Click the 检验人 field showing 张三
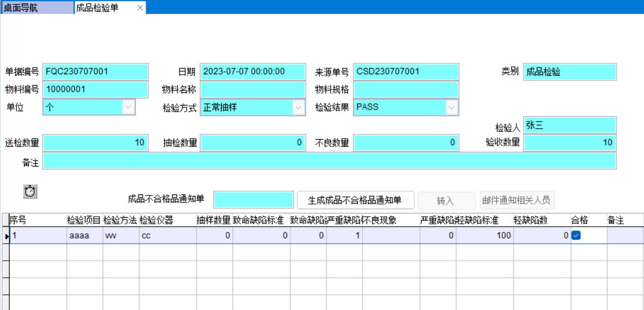 coord(569,125)
